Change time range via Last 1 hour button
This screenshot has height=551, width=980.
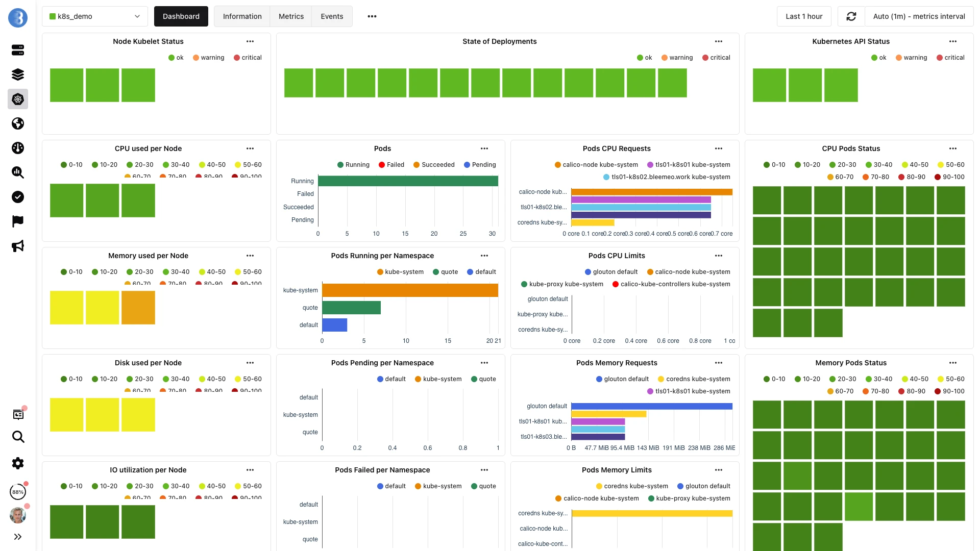click(804, 16)
